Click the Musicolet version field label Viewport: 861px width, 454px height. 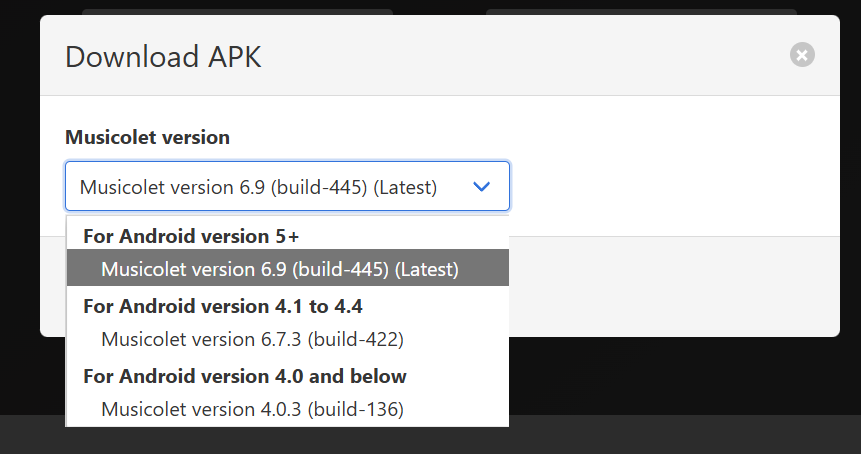tap(147, 137)
